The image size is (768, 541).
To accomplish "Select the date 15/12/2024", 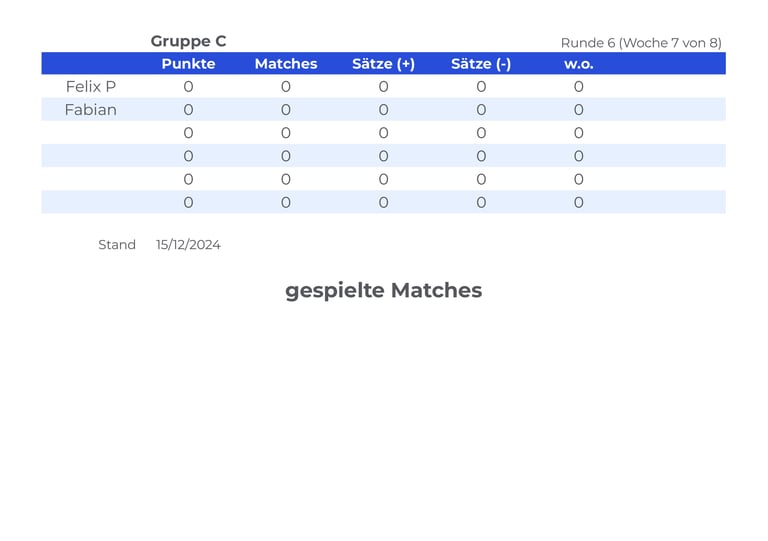I will (x=188, y=245).
